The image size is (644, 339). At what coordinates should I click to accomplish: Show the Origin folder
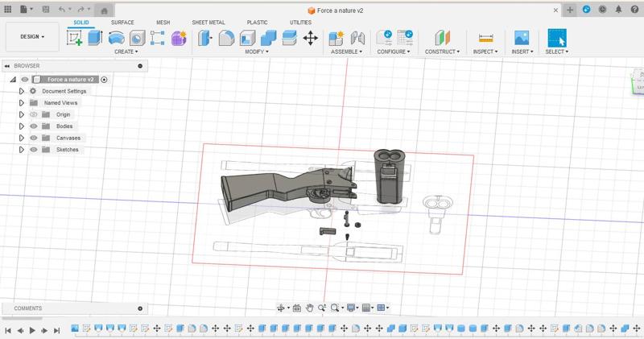pyautogui.click(x=34, y=114)
